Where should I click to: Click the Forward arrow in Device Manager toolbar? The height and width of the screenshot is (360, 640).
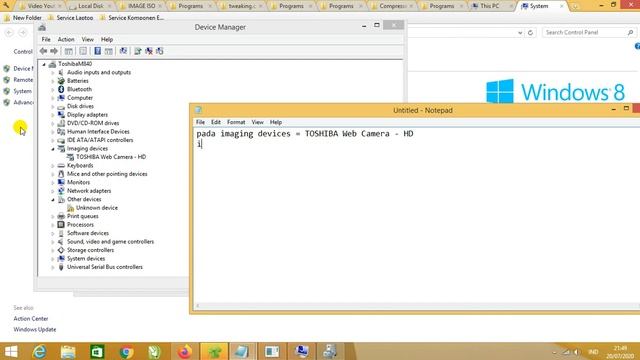[54, 51]
